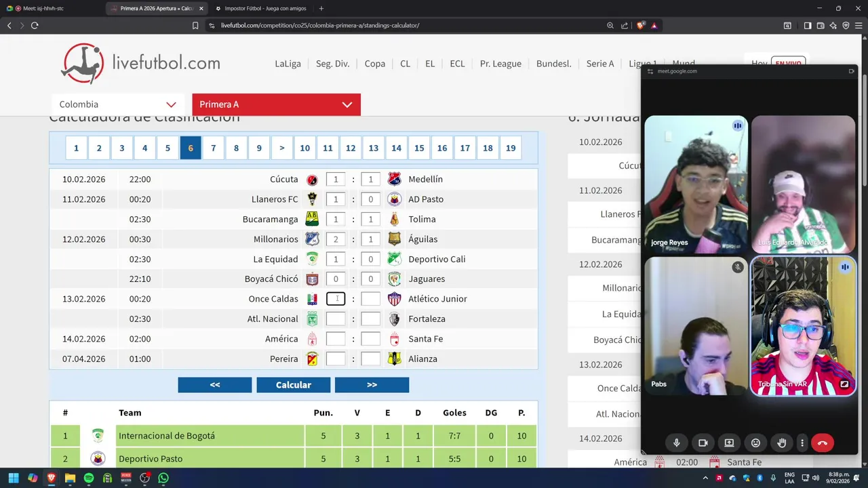
Task: Open the browser hamburger menu
Action: 859,26
